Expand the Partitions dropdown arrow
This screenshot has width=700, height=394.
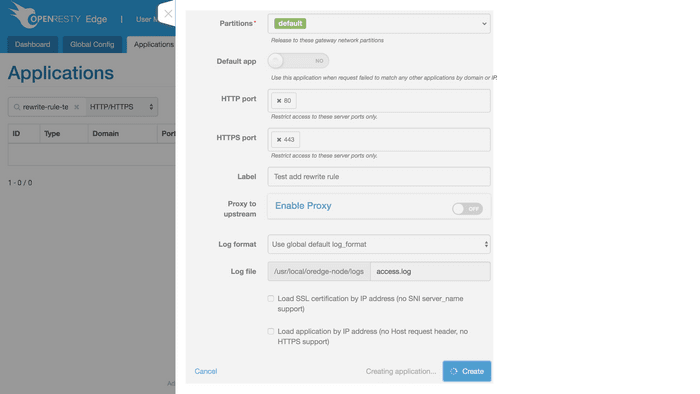(484, 24)
